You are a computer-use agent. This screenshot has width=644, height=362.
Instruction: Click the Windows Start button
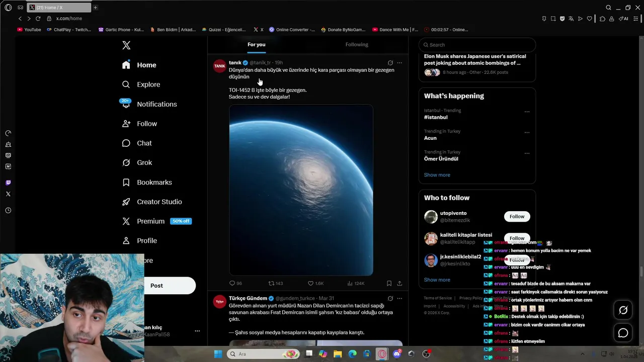click(218, 354)
